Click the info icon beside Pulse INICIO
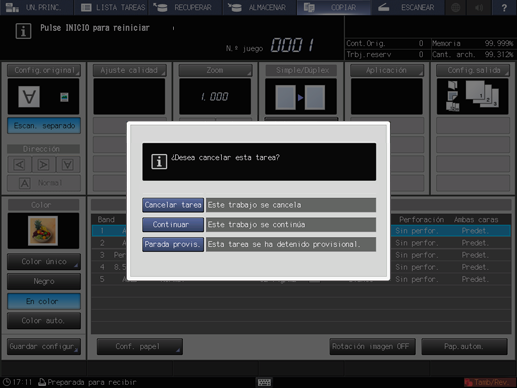 pos(23,31)
